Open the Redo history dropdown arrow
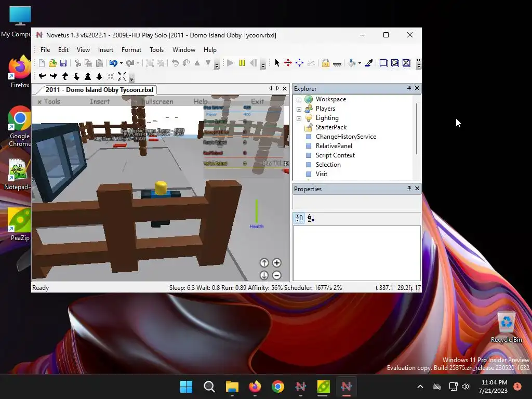The height and width of the screenshot is (399, 532). (138, 63)
